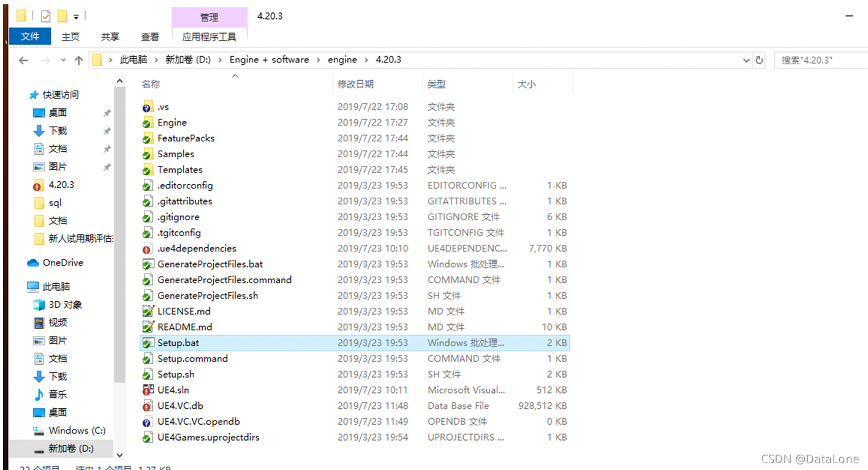Open quick access toolbar customize dropdown
This screenshot has height=470, width=868.
[x=77, y=16]
